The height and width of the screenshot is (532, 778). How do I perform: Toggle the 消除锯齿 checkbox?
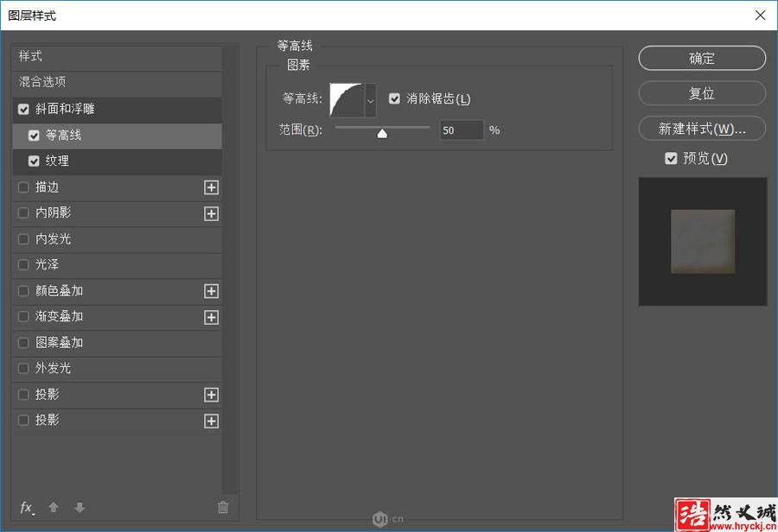394,98
